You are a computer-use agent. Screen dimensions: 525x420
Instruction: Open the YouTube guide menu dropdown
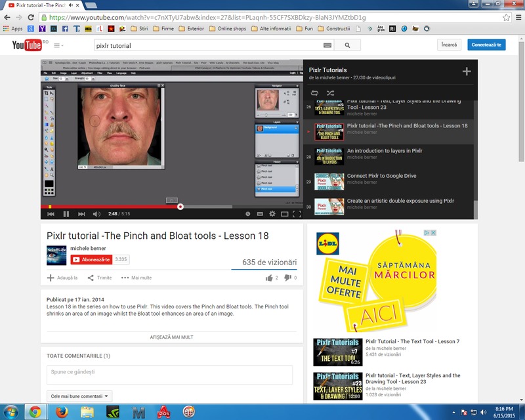pyautogui.click(x=58, y=45)
